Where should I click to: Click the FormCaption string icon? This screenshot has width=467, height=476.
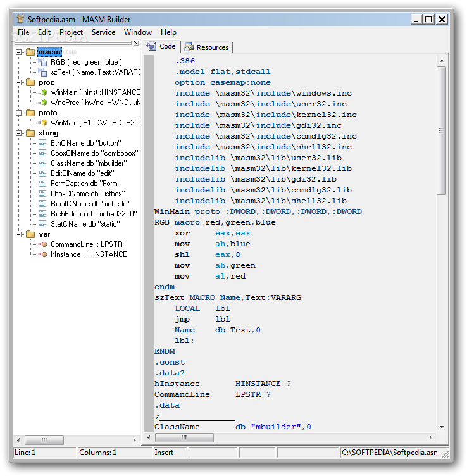(42, 184)
